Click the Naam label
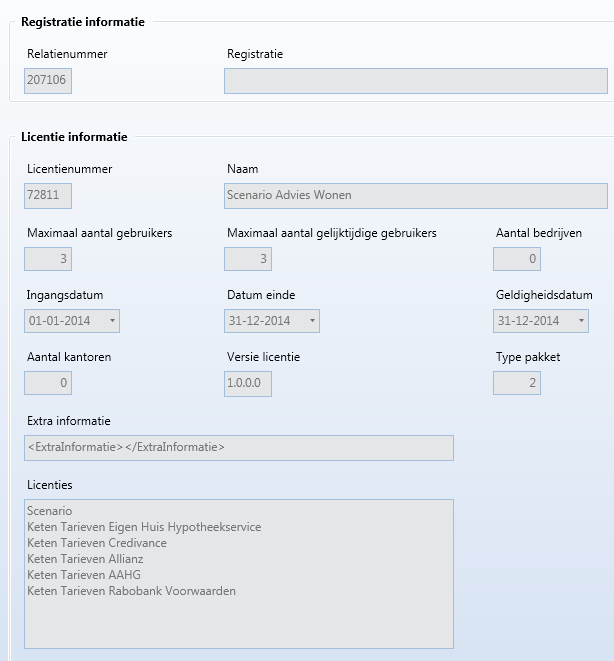Image resolution: width=614 pixels, height=661 pixels. pos(243,169)
